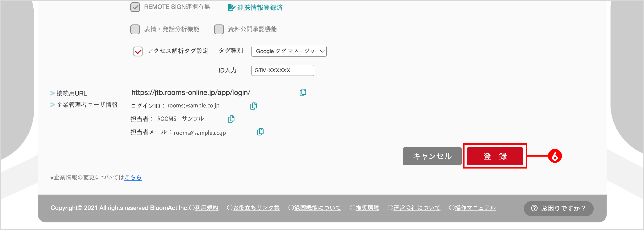Open the 利用規約 footer link
Screen dimensions: 644x230
(x=206, y=208)
